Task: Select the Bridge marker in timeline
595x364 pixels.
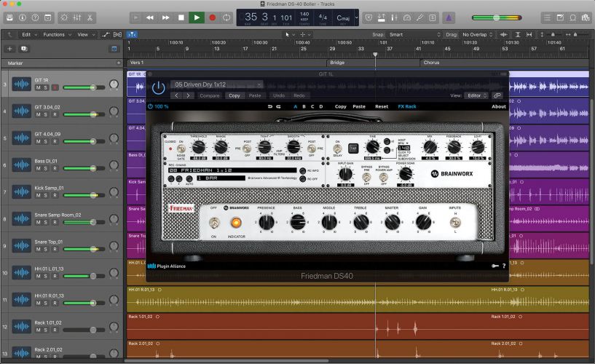Action: tap(337, 63)
